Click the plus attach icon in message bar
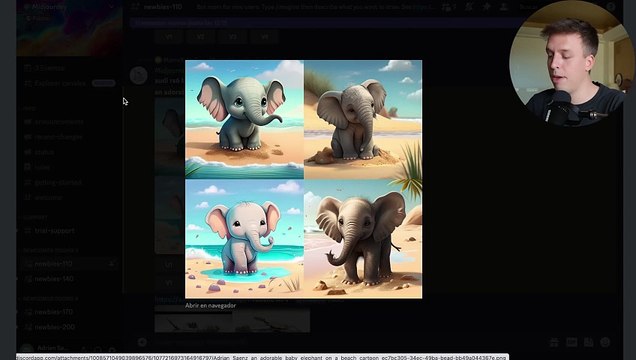Screen dimensions: 636x360 [142, 342]
